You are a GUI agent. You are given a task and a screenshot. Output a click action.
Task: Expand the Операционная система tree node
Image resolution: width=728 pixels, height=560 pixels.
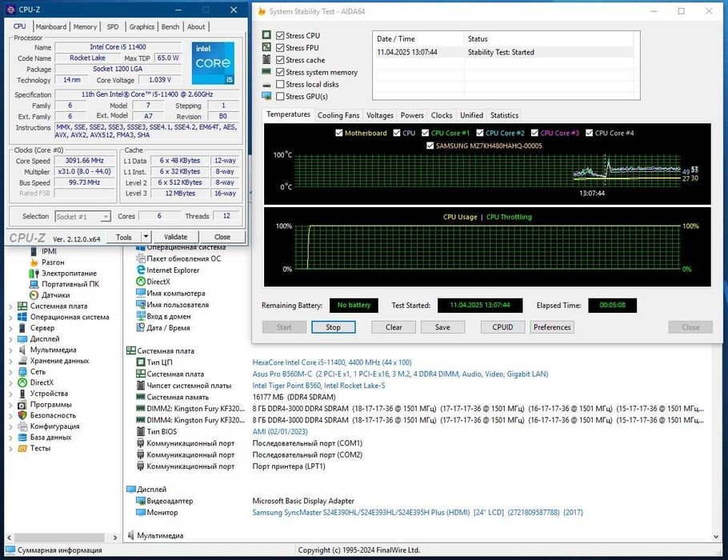10,317
